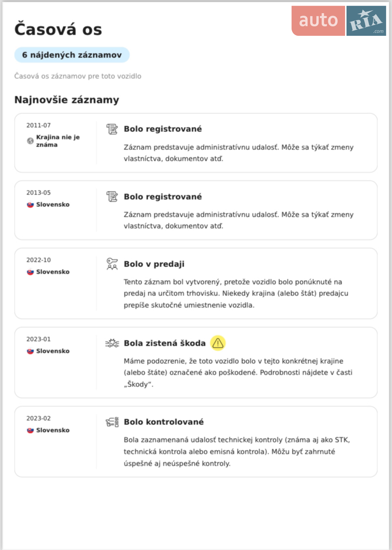This screenshot has width=392, height=550.
Task: Click the key and people sale icon
Action: (x=112, y=264)
